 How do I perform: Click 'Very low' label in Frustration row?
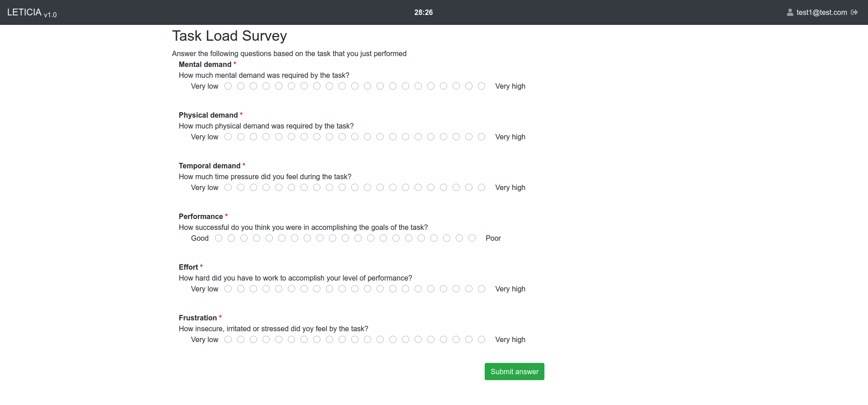point(205,339)
